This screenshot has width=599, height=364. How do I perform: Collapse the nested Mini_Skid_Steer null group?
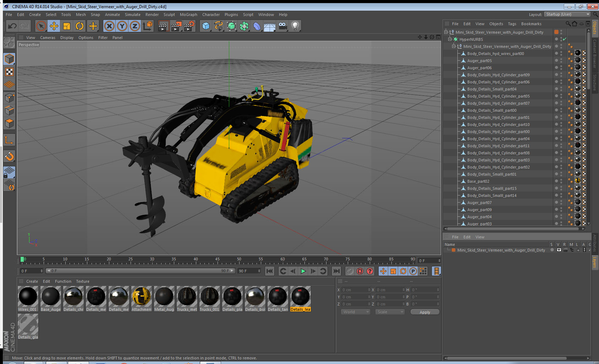click(454, 46)
